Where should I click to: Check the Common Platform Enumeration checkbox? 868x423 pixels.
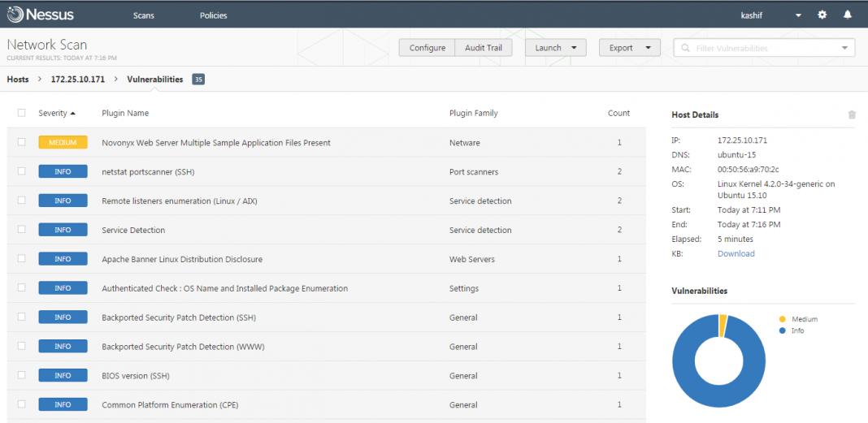click(22, 404)
